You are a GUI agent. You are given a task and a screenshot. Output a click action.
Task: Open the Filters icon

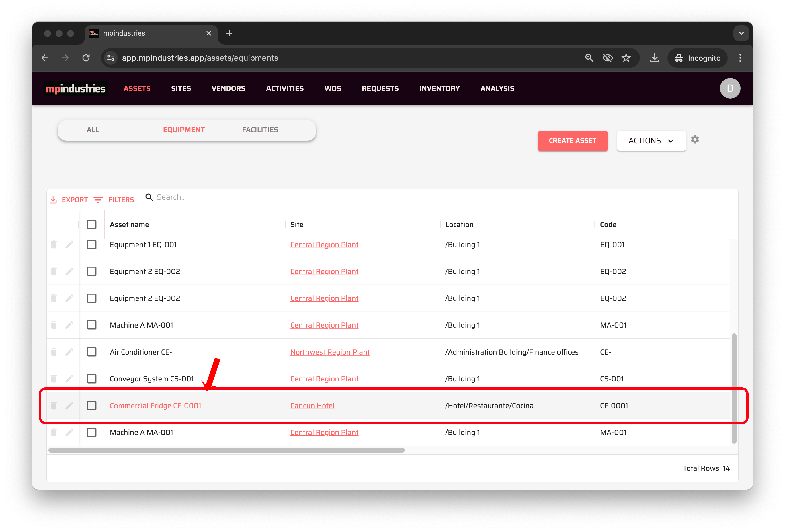tap(98, 200)
